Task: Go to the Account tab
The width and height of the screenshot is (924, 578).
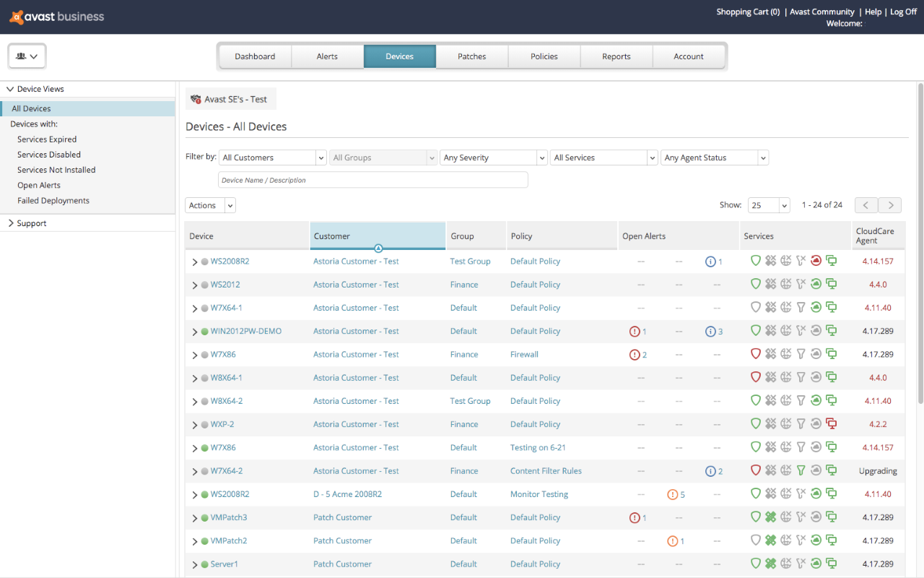Action: click(689, 56)
